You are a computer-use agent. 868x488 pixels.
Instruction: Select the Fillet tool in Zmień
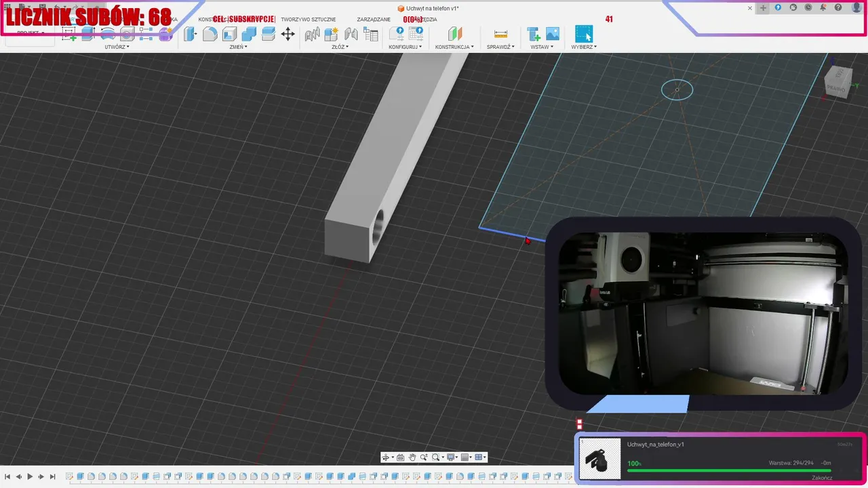pyautogui.click(x=210, y=34)
